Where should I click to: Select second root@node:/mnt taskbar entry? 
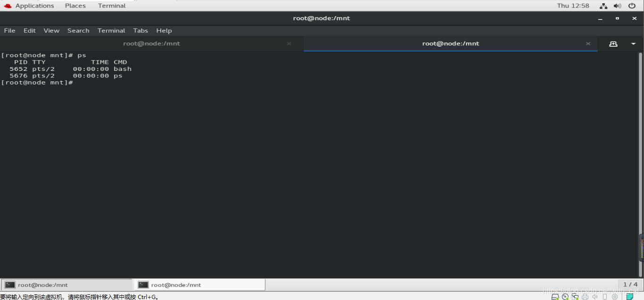point(200,285)
